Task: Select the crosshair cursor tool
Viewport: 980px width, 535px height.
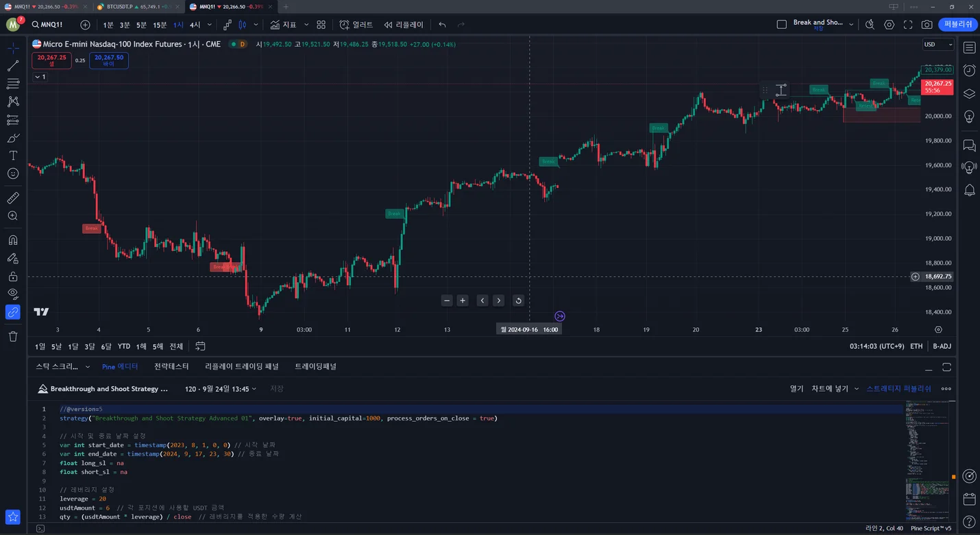Action: click(13, 48)
